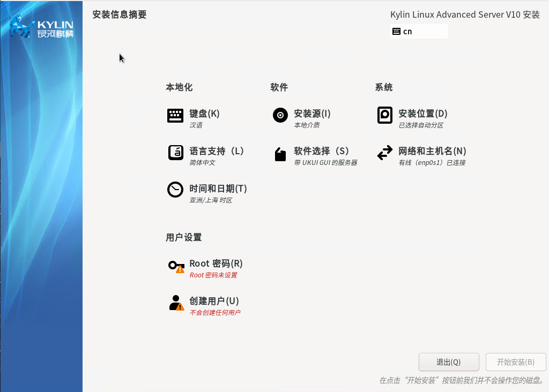Viewport: 549px width, 392px height.
Task: Click the red Root 密码未设置 warning
Action: (x=213, y=275)
